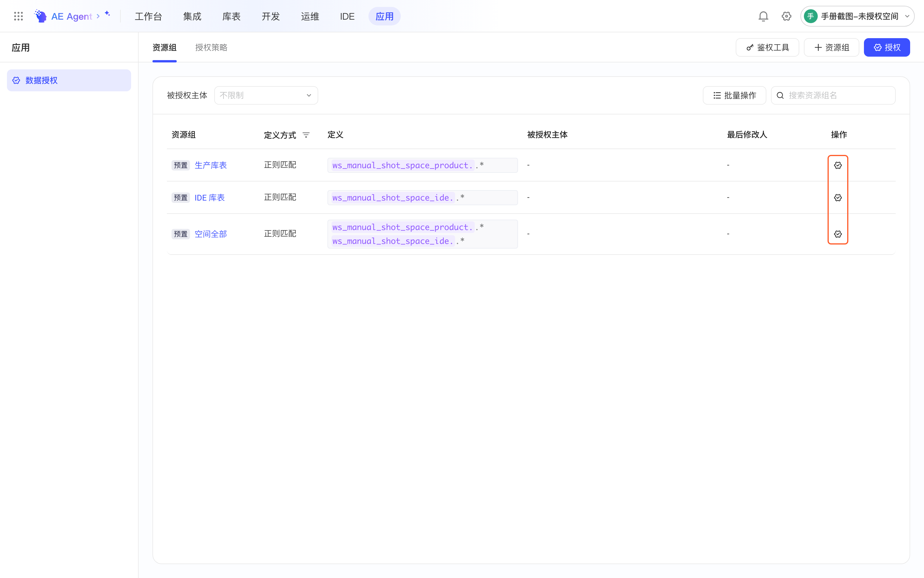
Task: Open the 空间全部 resource group link
Action: pos(211,234)
